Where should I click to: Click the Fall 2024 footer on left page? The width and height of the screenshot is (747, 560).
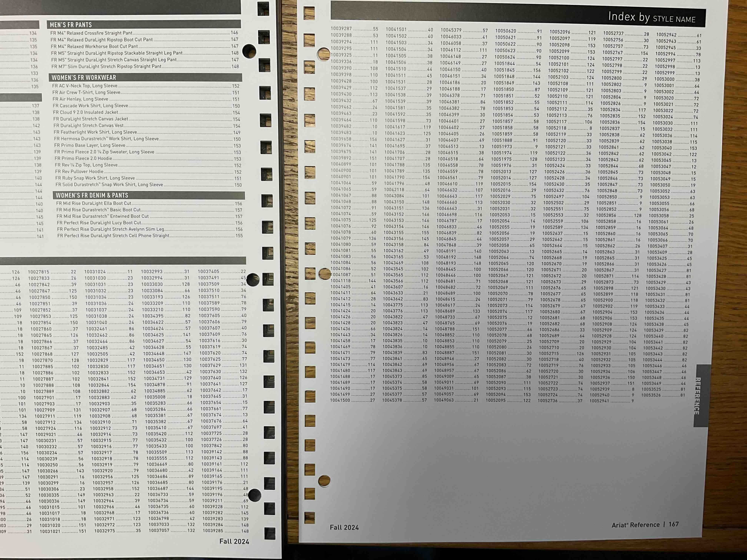234,541
